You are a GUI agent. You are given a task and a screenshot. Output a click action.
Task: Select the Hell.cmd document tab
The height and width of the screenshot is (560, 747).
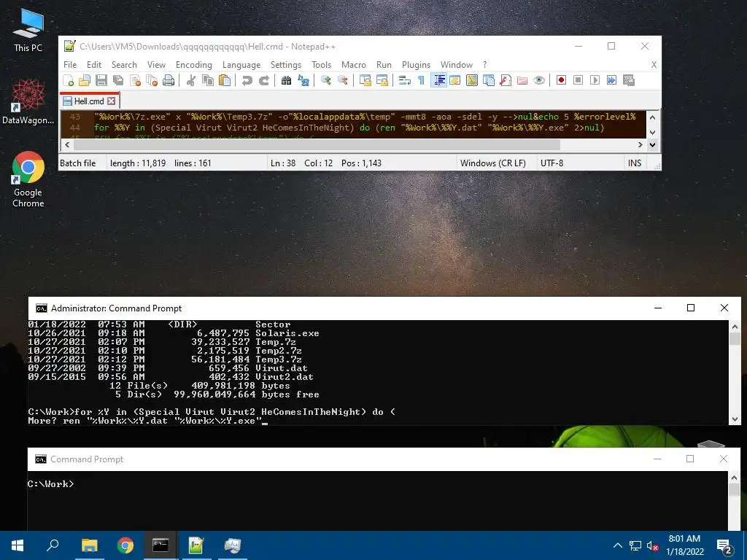pos(88,101)
